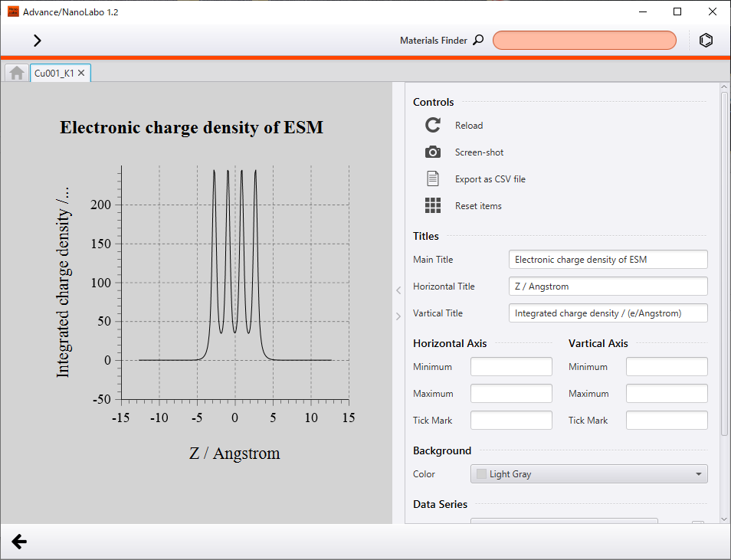The height and width of the screenshot is (560, 731).
Task: Focus the Materials Finder search field
Action: (x=584, y=41)
